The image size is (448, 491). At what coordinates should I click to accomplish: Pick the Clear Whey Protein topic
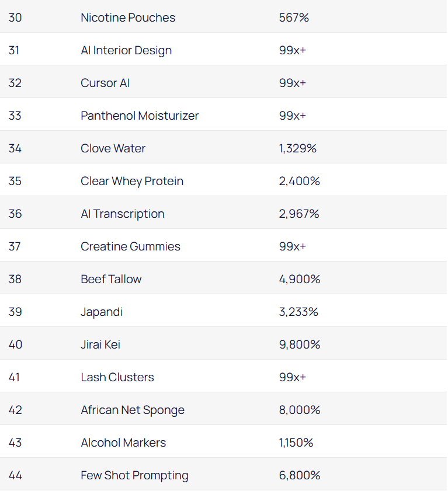pyautogui.click(x=132, y=181)
